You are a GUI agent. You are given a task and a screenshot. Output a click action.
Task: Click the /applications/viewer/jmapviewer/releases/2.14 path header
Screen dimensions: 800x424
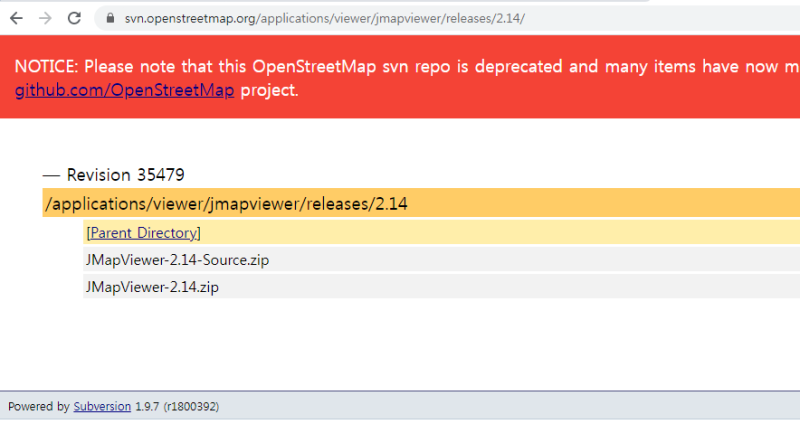coord(421,203)
